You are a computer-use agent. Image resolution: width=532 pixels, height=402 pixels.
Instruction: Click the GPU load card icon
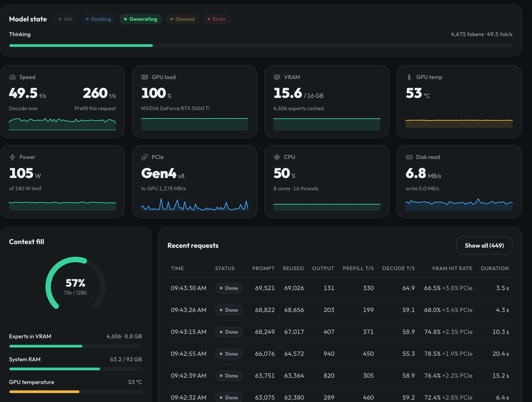144,77
